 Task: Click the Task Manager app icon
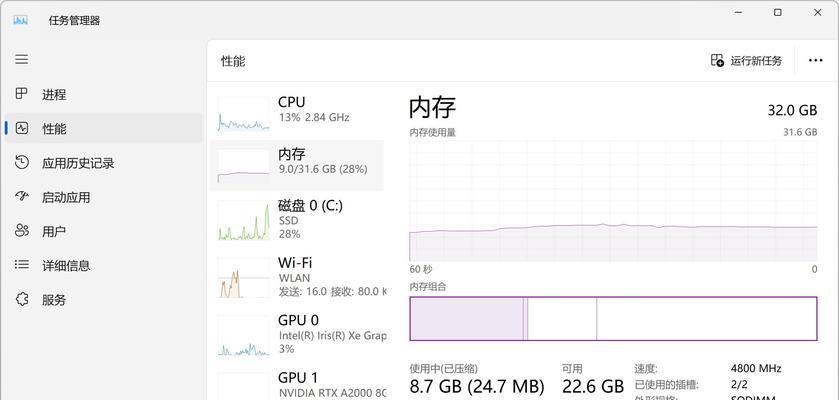(20, 20)
